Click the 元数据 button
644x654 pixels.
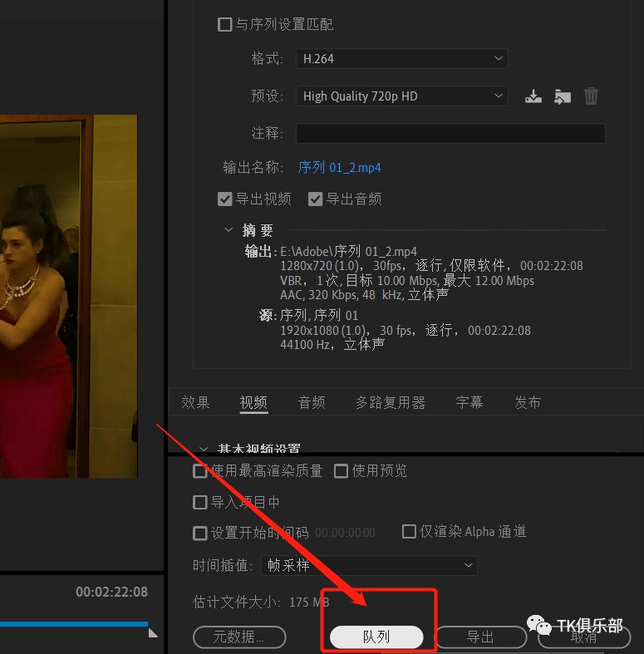239,637
